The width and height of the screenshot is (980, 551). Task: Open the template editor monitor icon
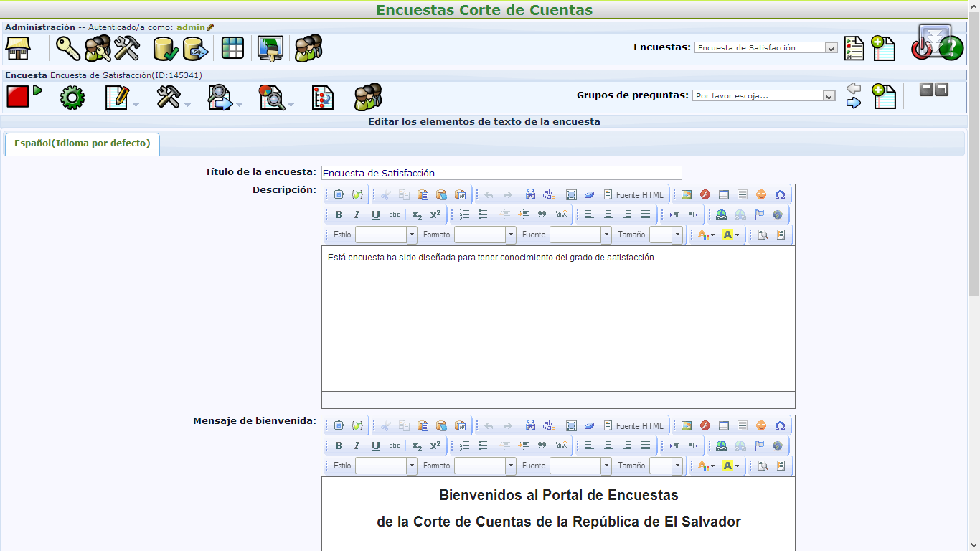pos(270,49)
